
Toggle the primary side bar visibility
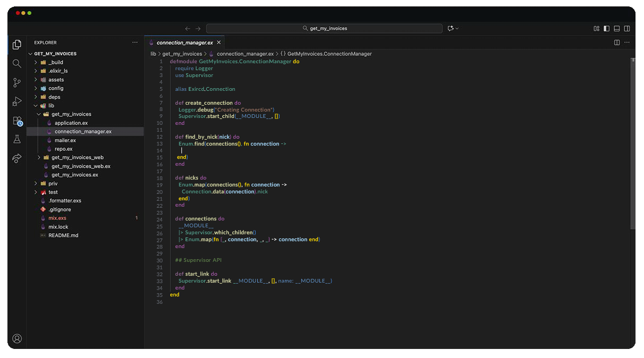point(607,28)
